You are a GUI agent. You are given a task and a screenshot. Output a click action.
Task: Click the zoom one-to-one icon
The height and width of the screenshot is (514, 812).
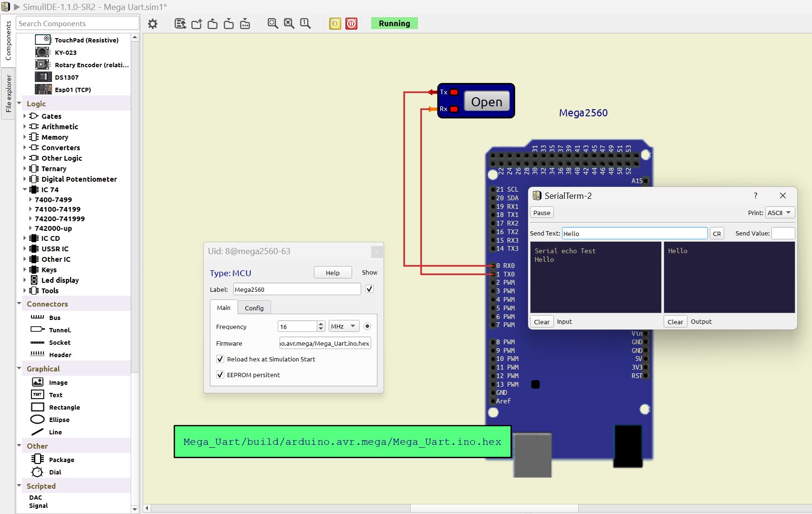[x=305, y=24]
